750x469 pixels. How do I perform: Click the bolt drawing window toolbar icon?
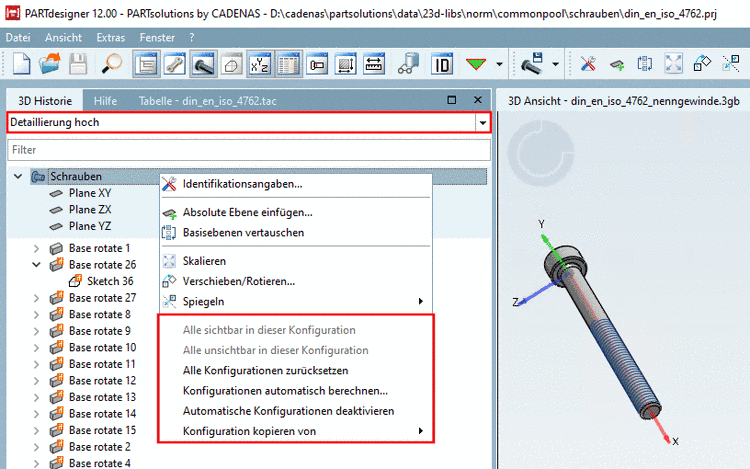tap(317, 64)
